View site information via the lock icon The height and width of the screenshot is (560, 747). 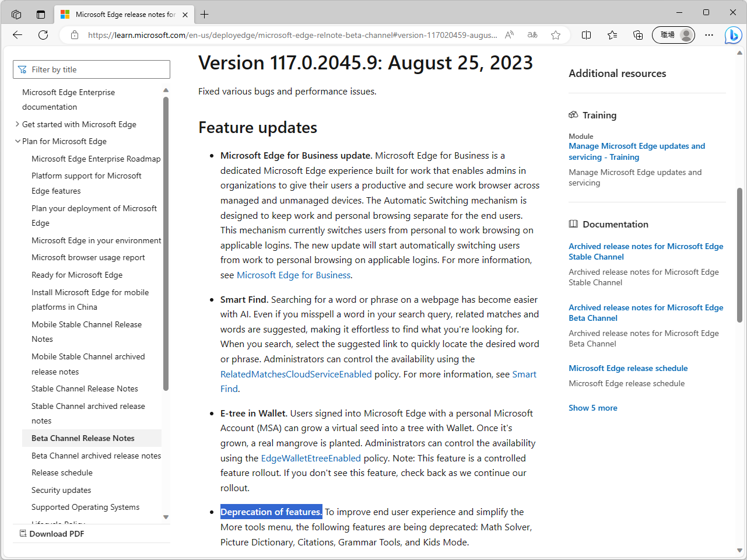(74, 34)
